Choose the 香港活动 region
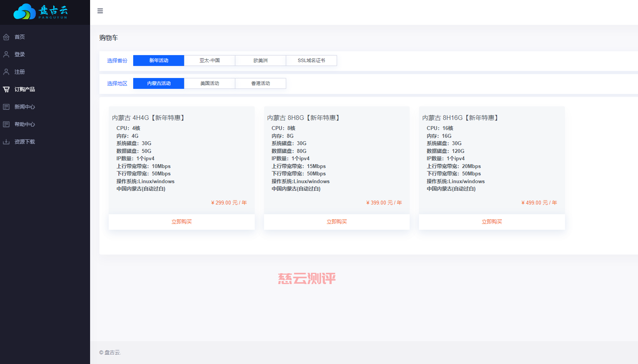638x364 pixels. pos(260,83)
